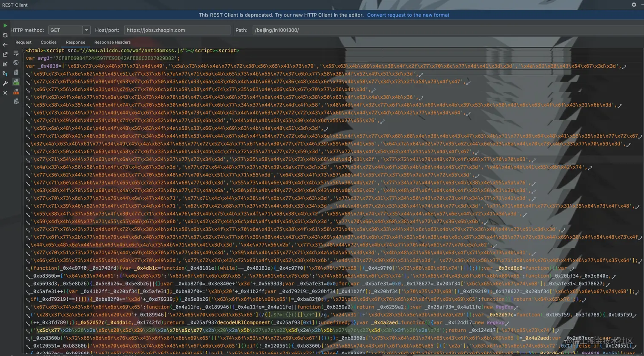Click the export request icon

pos(5,54)
